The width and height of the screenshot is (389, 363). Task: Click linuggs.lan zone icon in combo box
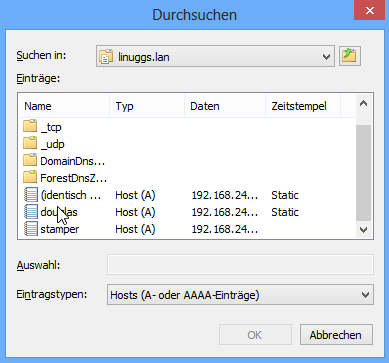(x=106, y=57)
